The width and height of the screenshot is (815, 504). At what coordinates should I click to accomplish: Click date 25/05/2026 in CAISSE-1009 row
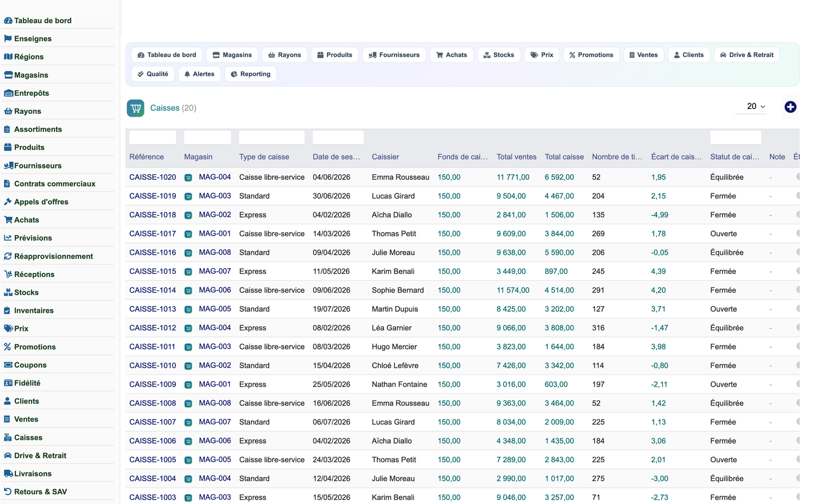click(x=331, y=384)
